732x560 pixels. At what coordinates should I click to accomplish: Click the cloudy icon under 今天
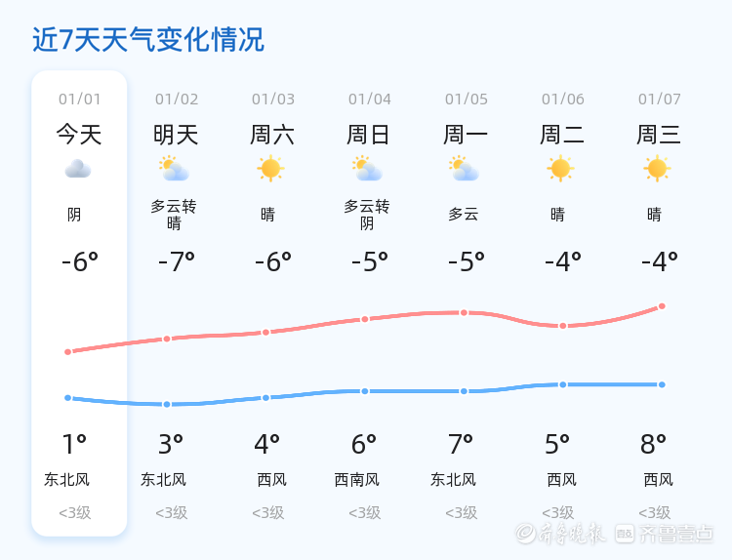pos(78,169)
